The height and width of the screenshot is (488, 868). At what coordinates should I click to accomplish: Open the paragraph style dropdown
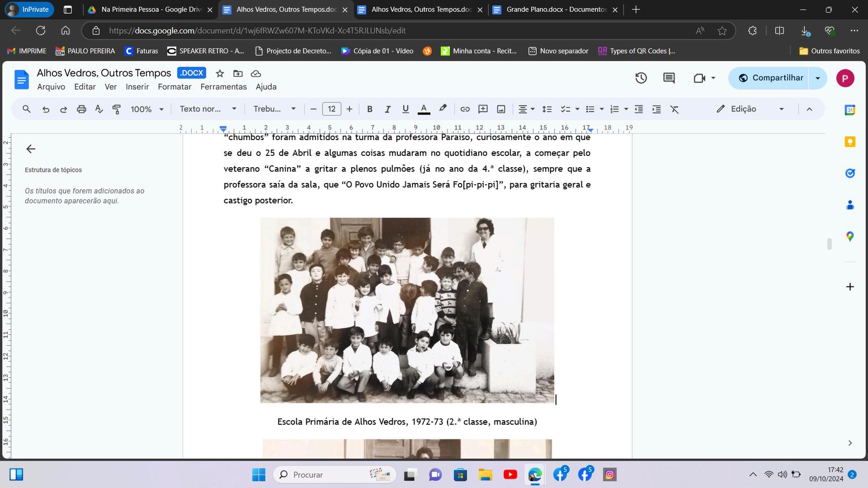coord(208,109)
